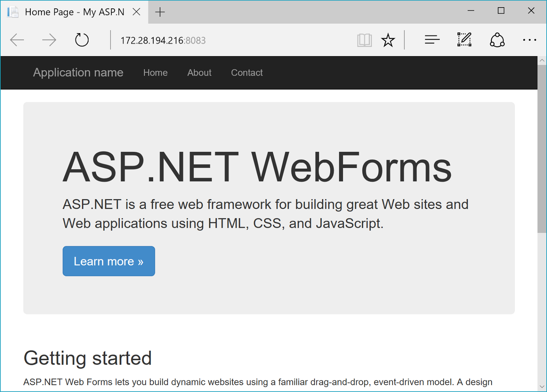Click scrollbar down arrow
Viewport: 547px width, 392px height.
(542, 387)
